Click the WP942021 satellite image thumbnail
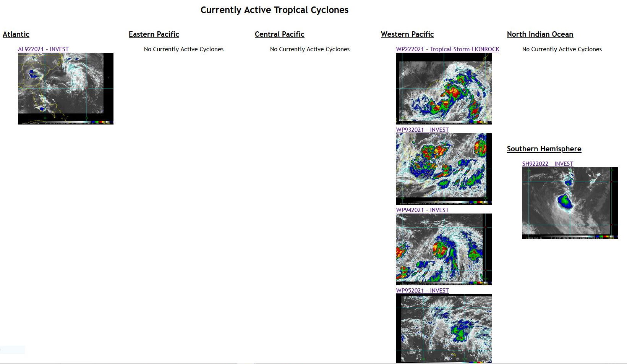 coord(444,249)
